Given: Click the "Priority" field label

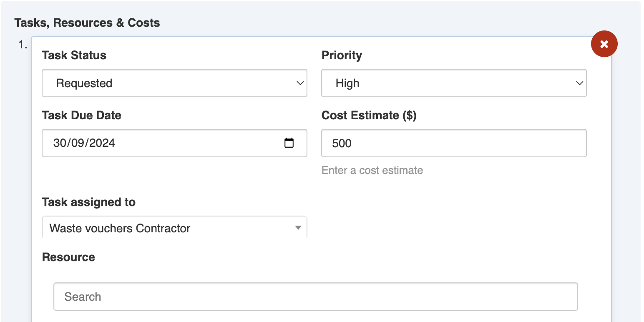Looking at the screenshot, I should [342, 55].
